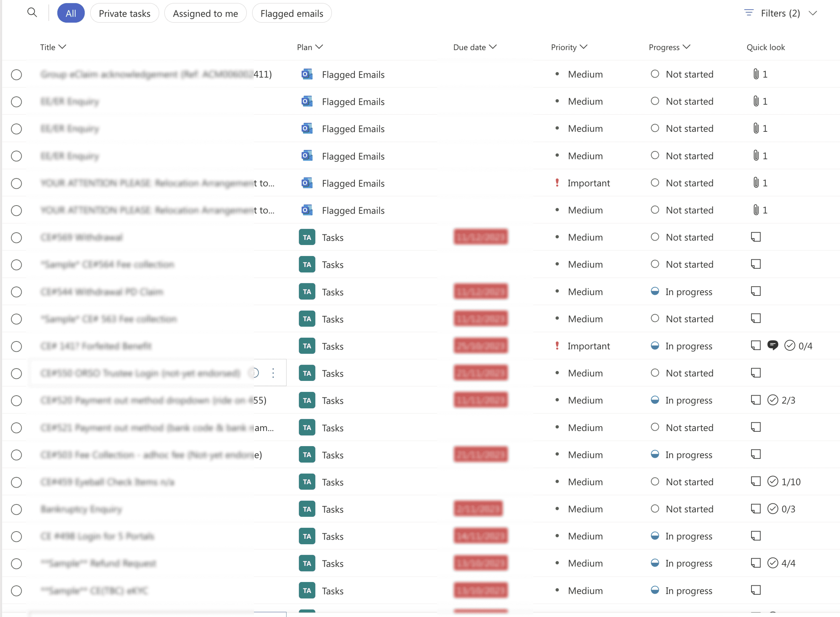Image resolution: width=840 pixels, height=617 pixels.
Task: Click the In progress status on the Refund Request row
Action: [x=688, y=563]
